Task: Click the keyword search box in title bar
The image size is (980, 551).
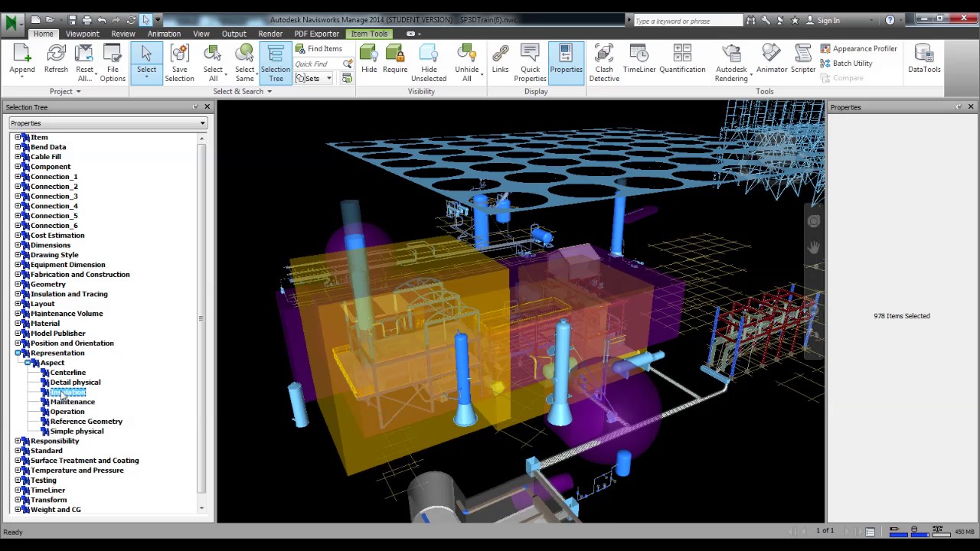Action: tap(687, 21)
